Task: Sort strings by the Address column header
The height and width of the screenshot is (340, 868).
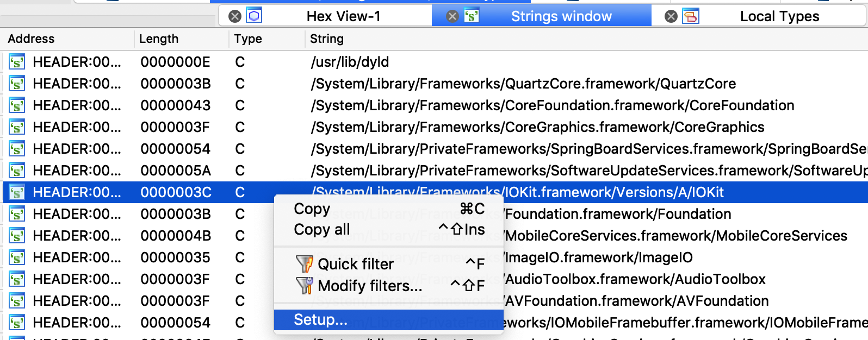Action: [32, 39]
